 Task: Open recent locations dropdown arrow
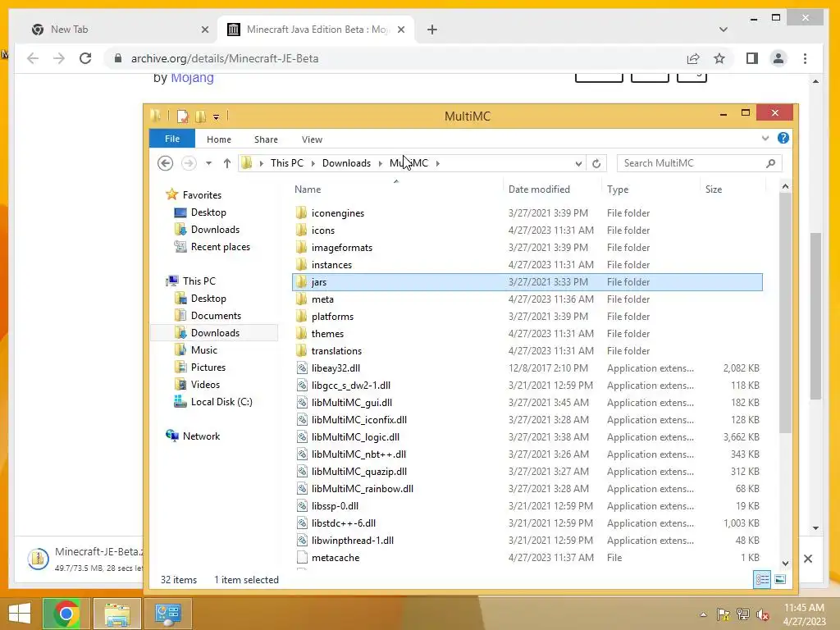[208, 163]
